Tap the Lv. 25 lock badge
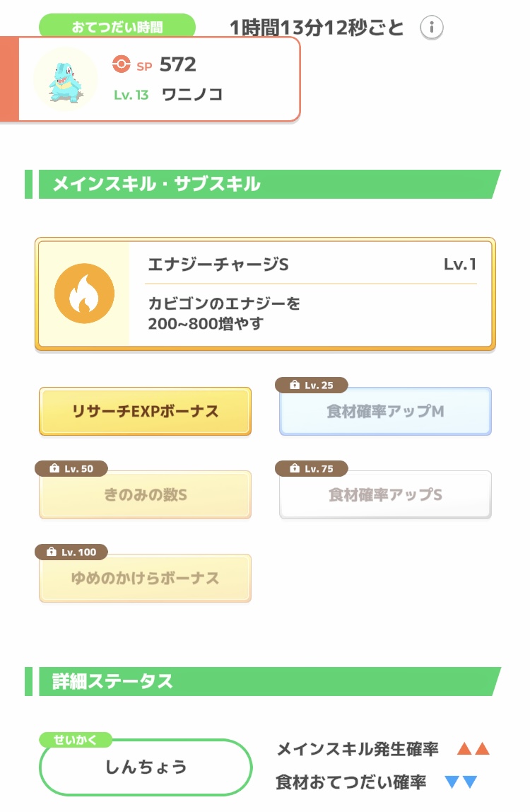 point(312,385)
